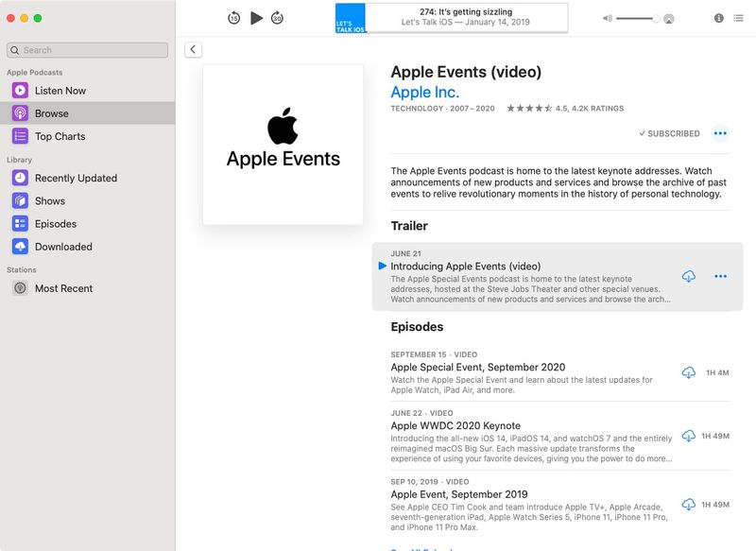Click the 1H 4M duration label
The width and height of the screenshot is (756, 551).
pos(717,372)
